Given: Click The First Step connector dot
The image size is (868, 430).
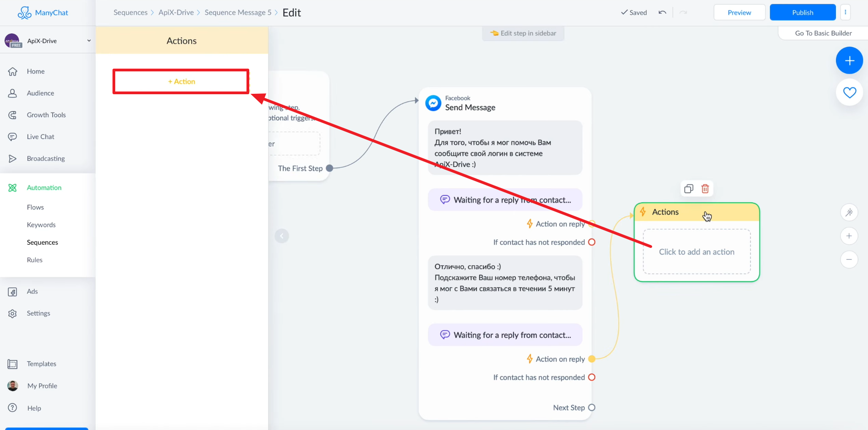Looking at the screenshot, I should [x=329, y=168].
